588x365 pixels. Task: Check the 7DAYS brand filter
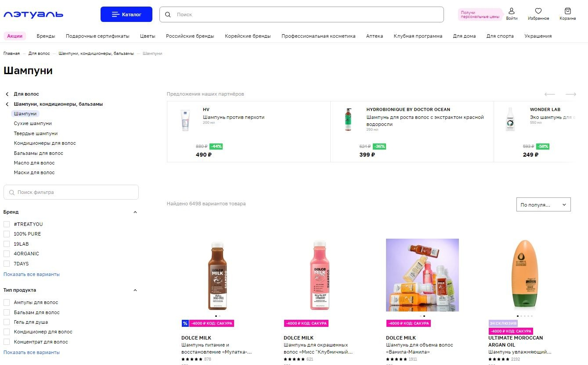pyautogui.click(x=7, y=264)
